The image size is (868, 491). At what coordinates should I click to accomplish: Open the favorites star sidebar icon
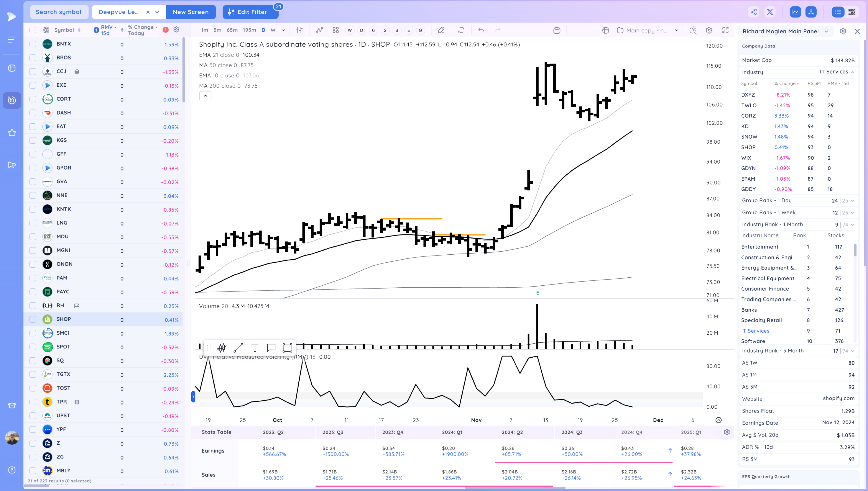coord(12,133)
